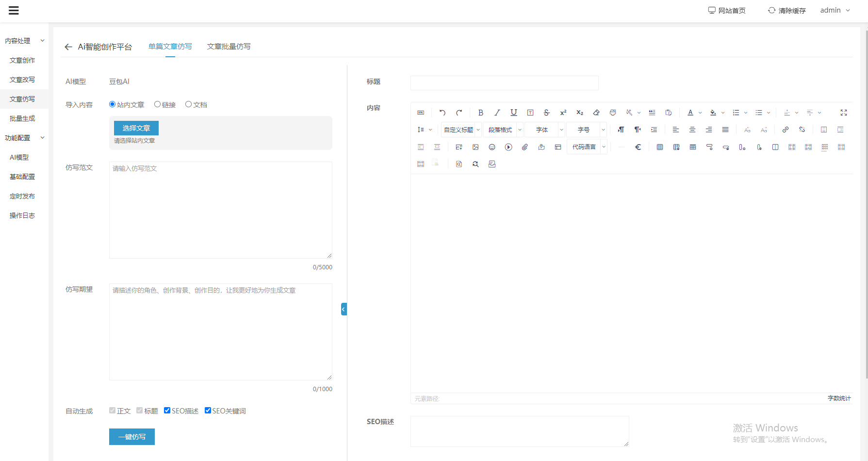The height and width of the screenshot is (461, 868).
Task: Insert table icon
Action: point(660,147)
